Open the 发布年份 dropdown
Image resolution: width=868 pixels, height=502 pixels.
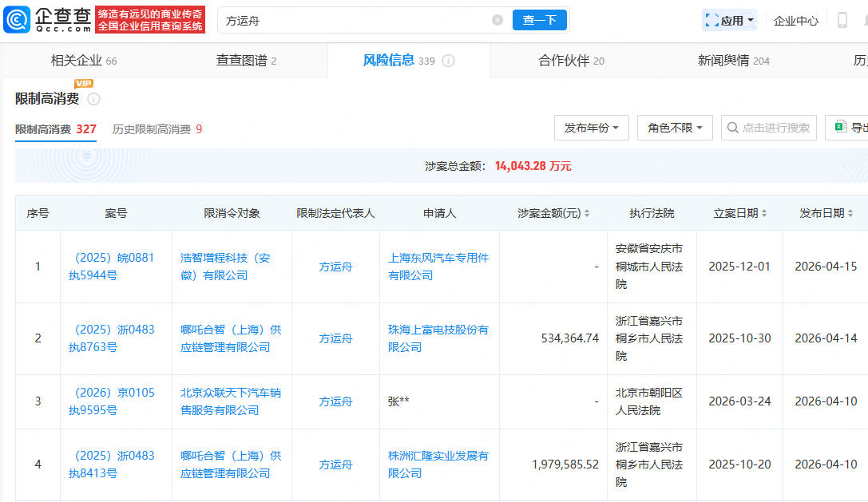click(591, 128)
